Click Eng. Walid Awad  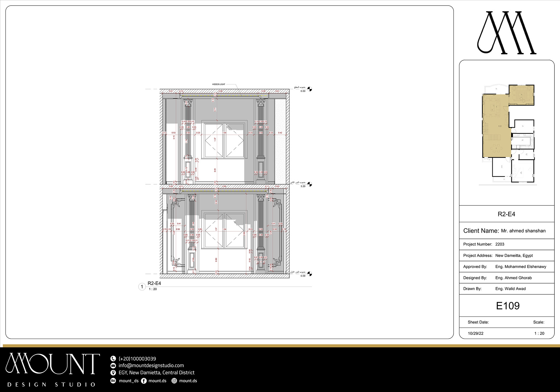point(510,289)
